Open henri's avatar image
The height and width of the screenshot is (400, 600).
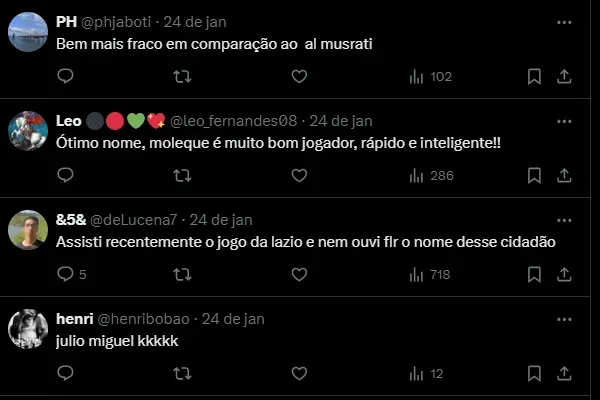(x=28, y=328)
